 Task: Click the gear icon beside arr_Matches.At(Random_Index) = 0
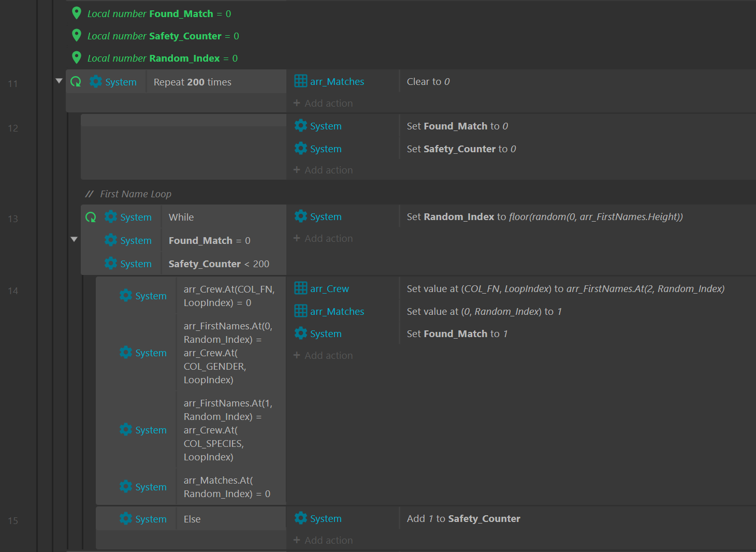coord(126,487)
